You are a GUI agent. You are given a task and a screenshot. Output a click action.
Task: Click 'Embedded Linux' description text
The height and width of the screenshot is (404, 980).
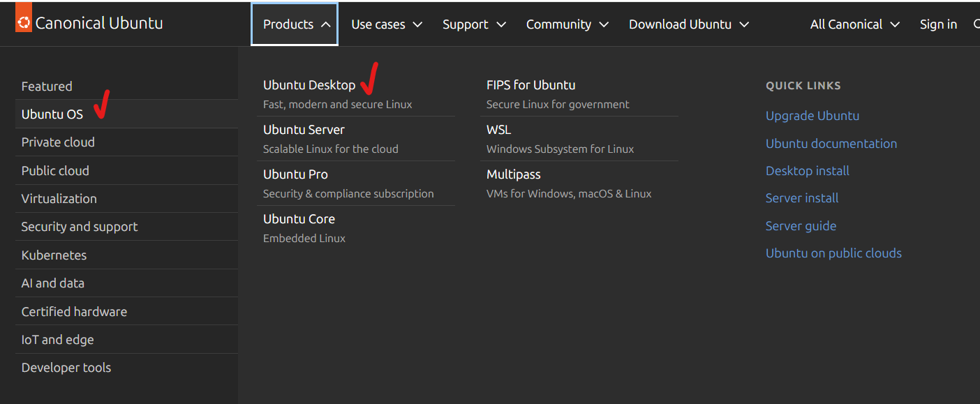click(x=304, y=239)
